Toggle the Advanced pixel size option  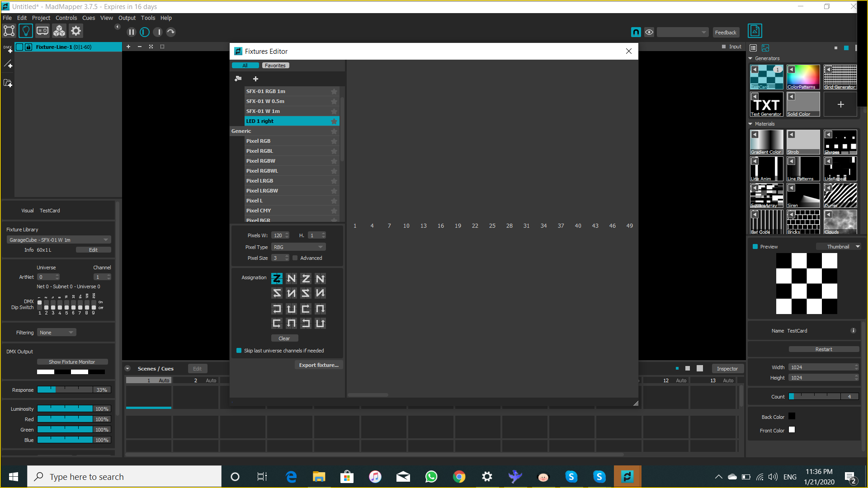coord(294,258)
